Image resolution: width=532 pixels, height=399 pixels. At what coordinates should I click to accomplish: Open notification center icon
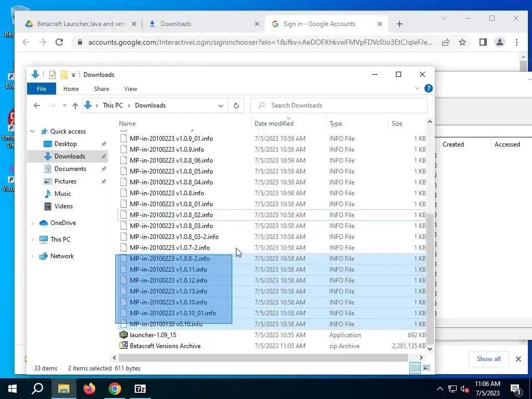tap(516, 389)
